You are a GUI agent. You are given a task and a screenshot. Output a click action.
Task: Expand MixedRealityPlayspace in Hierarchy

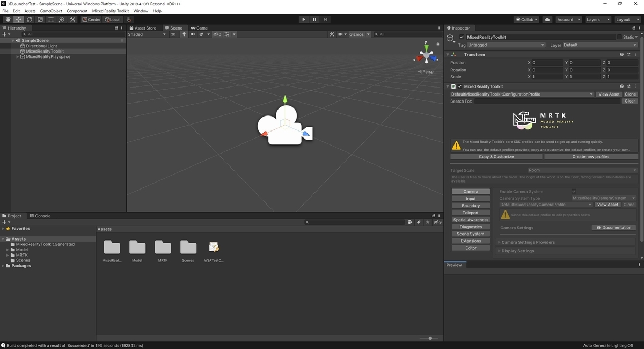pos(18,56)
